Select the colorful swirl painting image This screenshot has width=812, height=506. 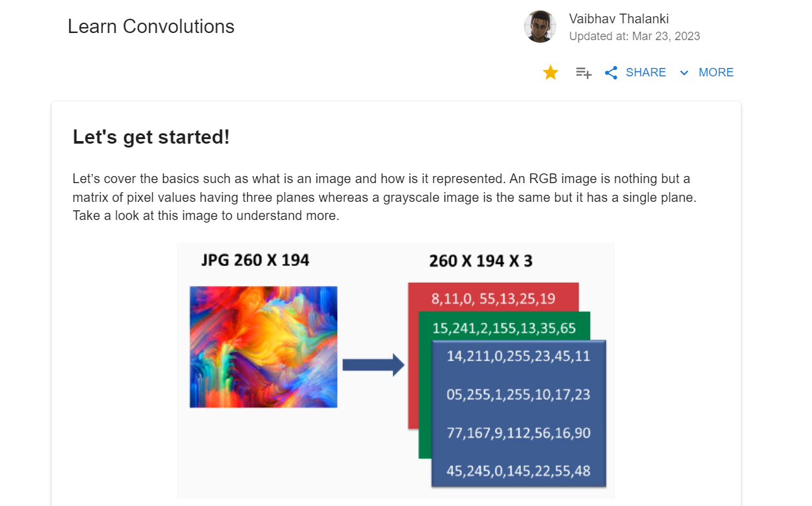(263, 347)
